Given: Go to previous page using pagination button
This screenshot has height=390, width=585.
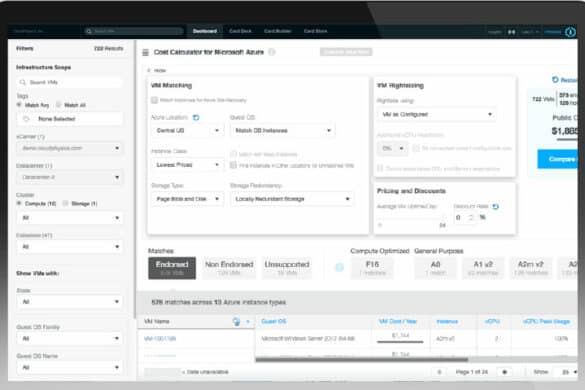Looking at the screenshot, I should point(439,372).
